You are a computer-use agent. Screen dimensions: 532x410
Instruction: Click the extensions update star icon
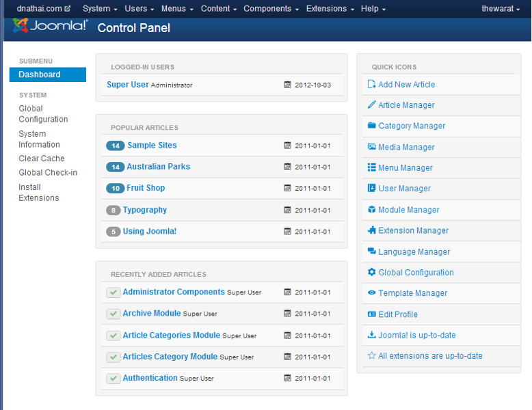(x=371, y=355)
